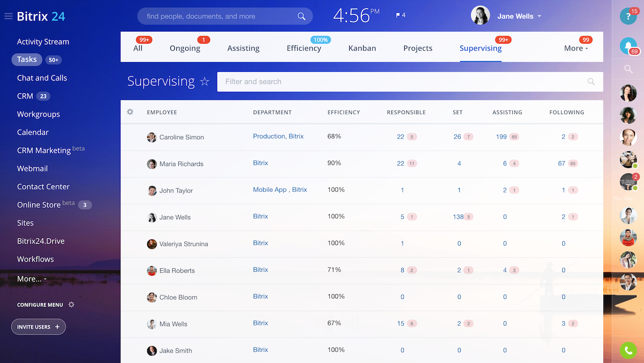Click the magnifier icon in the top search bar

click(x=301, y=16)
